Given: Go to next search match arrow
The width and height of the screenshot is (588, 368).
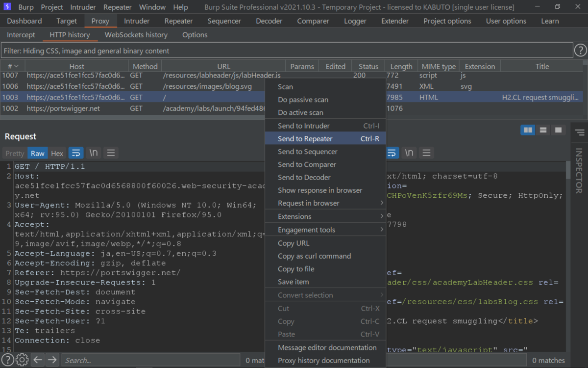Looking at the screenshot, I should point(52,360).
